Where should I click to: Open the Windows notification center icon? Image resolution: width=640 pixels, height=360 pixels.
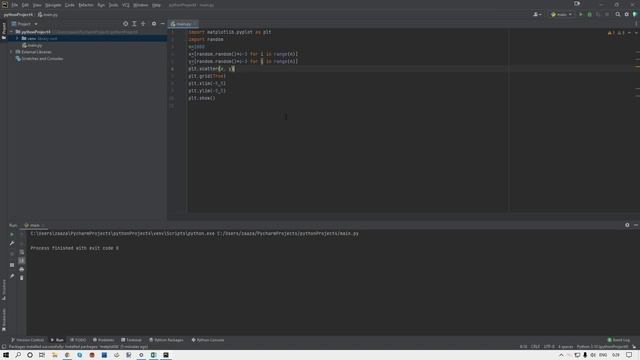(629, 355)
